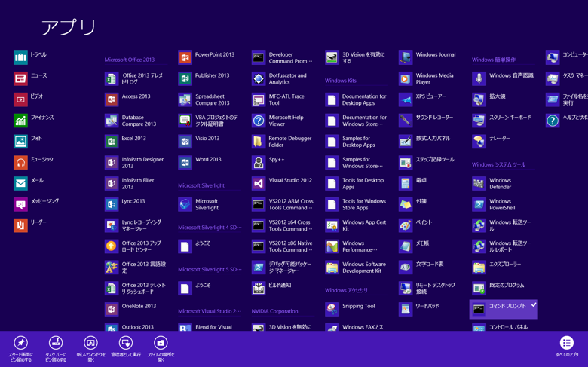Launch Windows Media Player
This screenshot has height=367, width=588.
tap(427, 78)
